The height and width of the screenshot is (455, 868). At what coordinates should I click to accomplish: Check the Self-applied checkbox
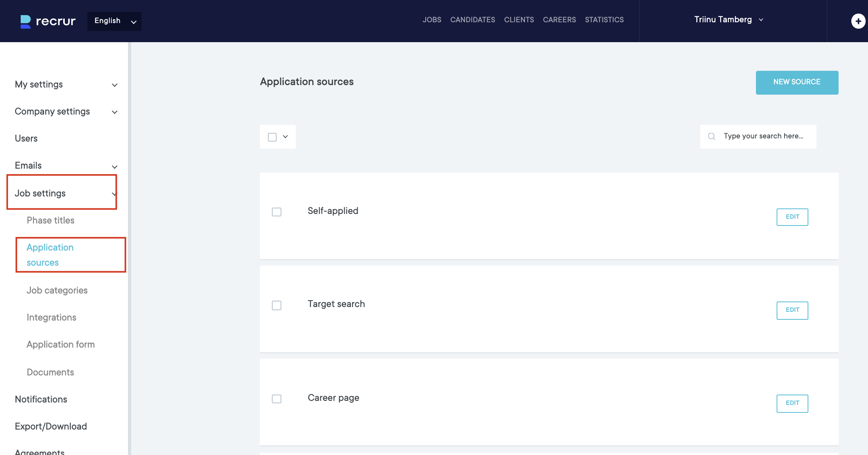(x=277, y=212)
